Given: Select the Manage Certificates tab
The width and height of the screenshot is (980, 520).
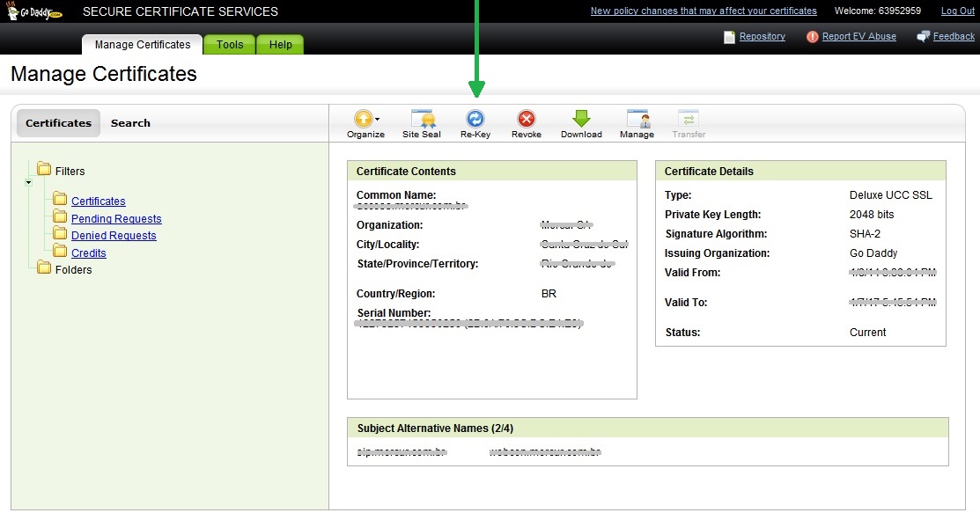Looking at the screenshot, I should (143, 45).
